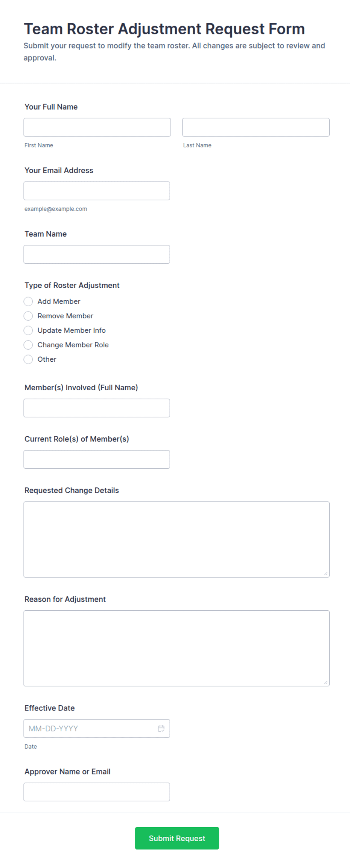Focus the Reason for Adjustment textarea

(x=177, y=648)
